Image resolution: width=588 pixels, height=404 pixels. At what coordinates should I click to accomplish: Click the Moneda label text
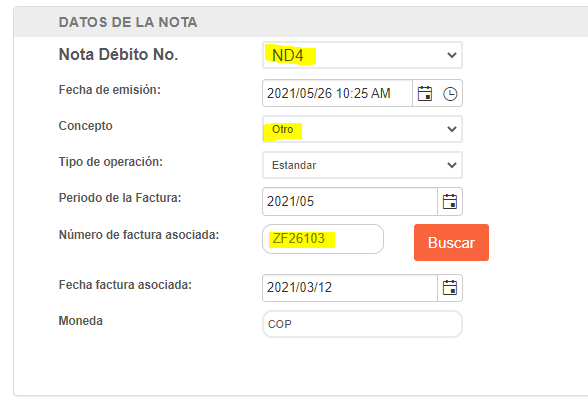(x=81, y=321)
